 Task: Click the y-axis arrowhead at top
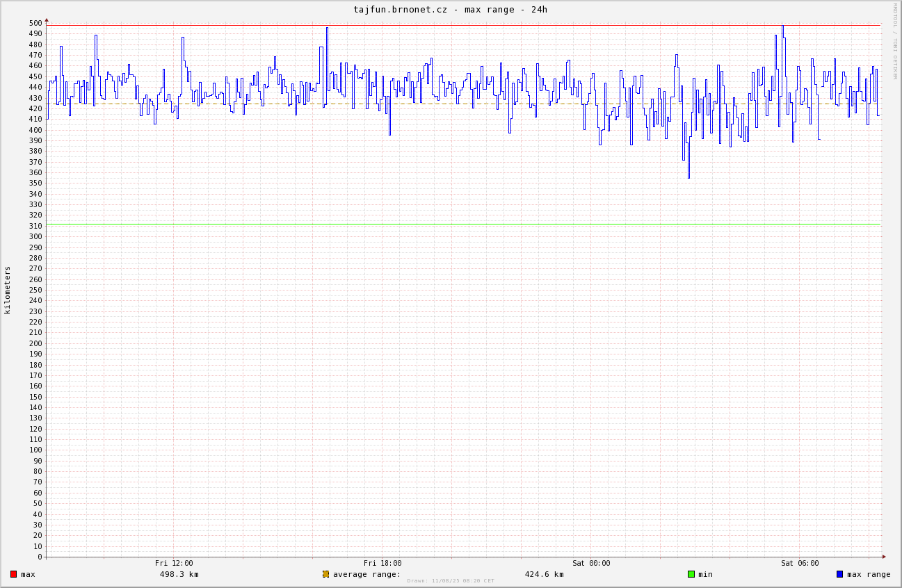pyautogui.click(x=47, y=20)
